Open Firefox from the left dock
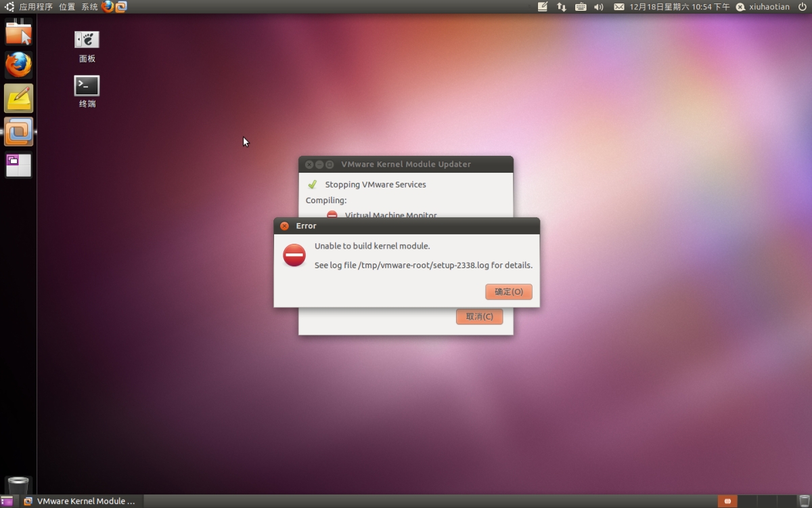Viewport: 812px width, 508px height. coord(18,65)
